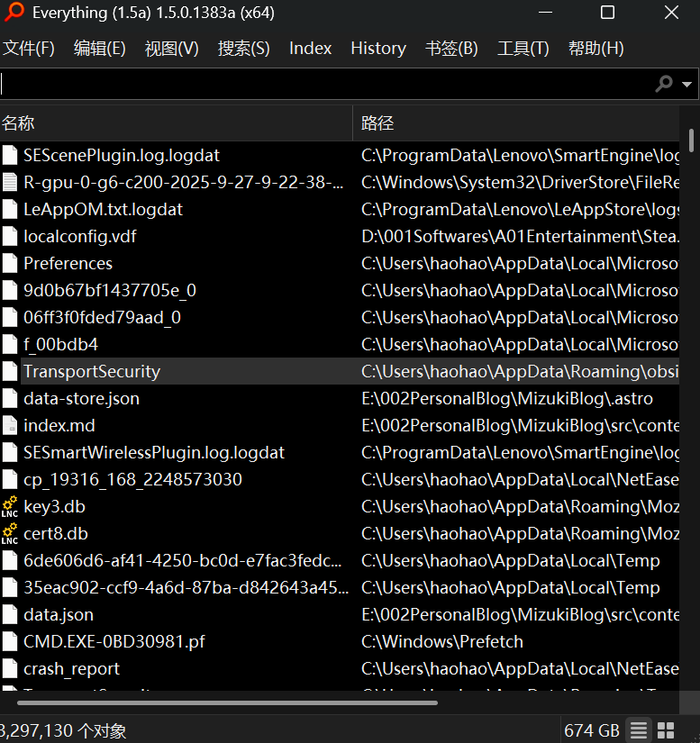Open the 帮助(H) menu

click(595, 49)
